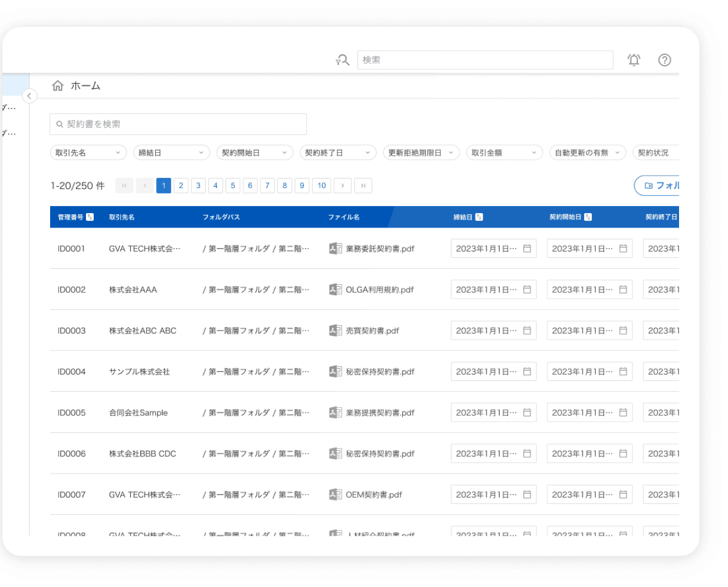Select page 5 in pagination
The image size is (728, 587).
233,186
